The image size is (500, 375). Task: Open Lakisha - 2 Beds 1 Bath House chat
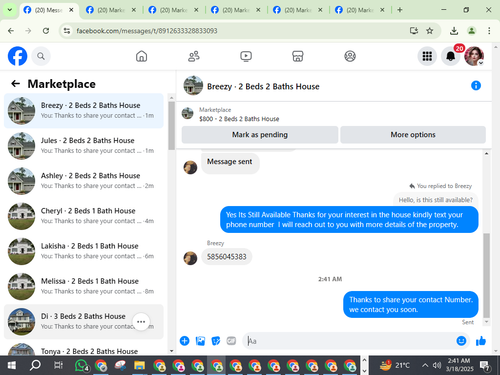(x=84, y=251)
